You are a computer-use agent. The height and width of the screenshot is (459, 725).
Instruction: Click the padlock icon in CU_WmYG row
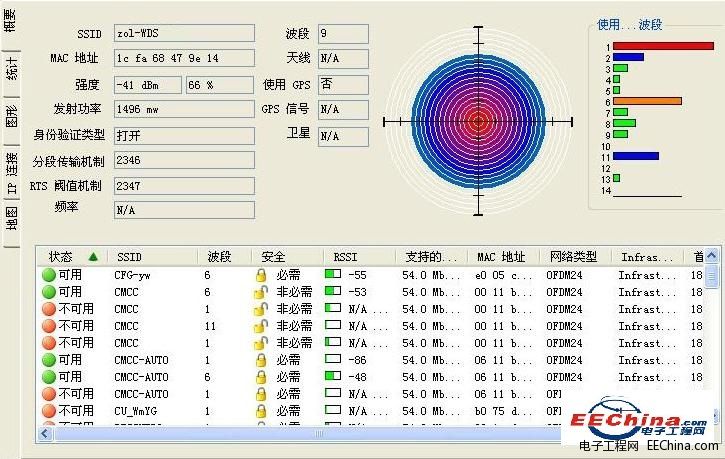click(x=261, y=411)
